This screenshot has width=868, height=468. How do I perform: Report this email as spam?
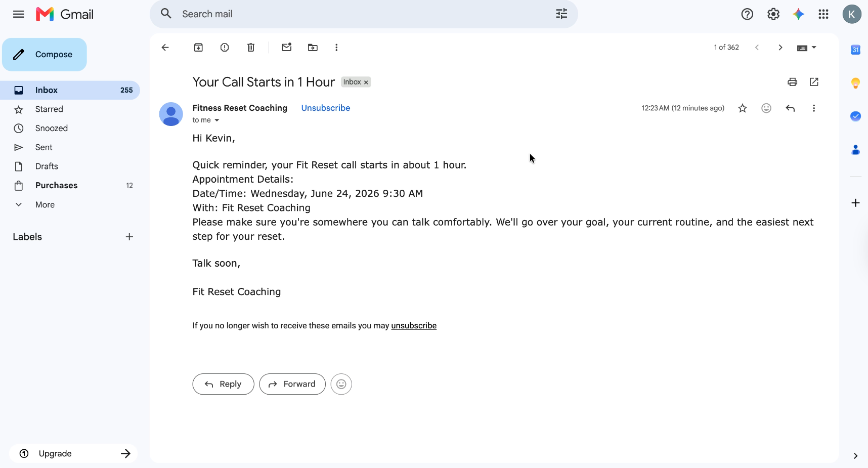(x=225, y=48)
